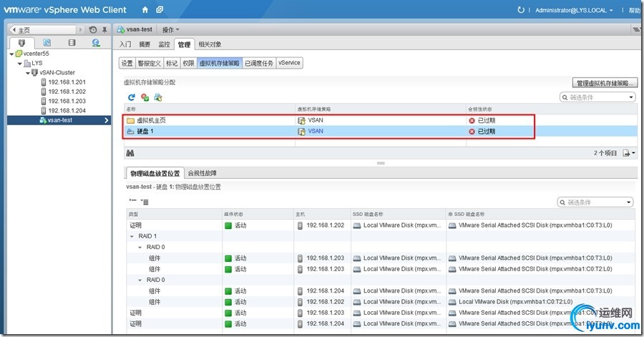This screenshot has width=644, height=337.
Task: Pin the navigator panel
Action: coord(104,29)
